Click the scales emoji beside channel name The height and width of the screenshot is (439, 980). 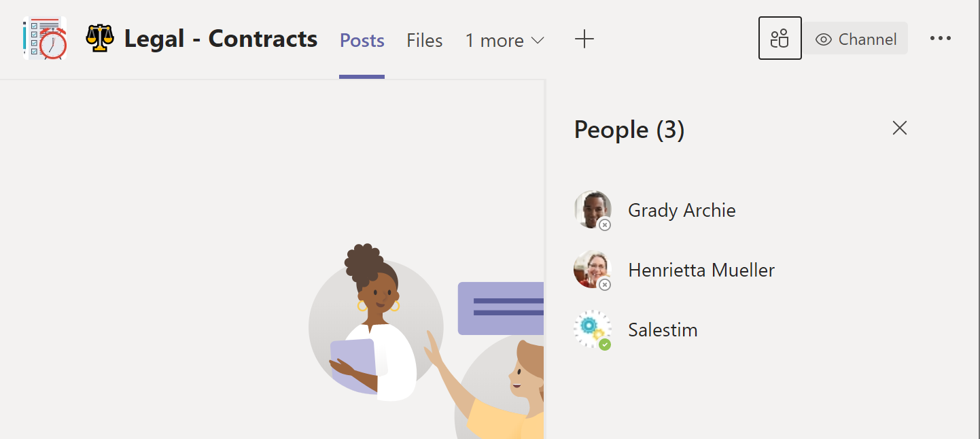100,39
